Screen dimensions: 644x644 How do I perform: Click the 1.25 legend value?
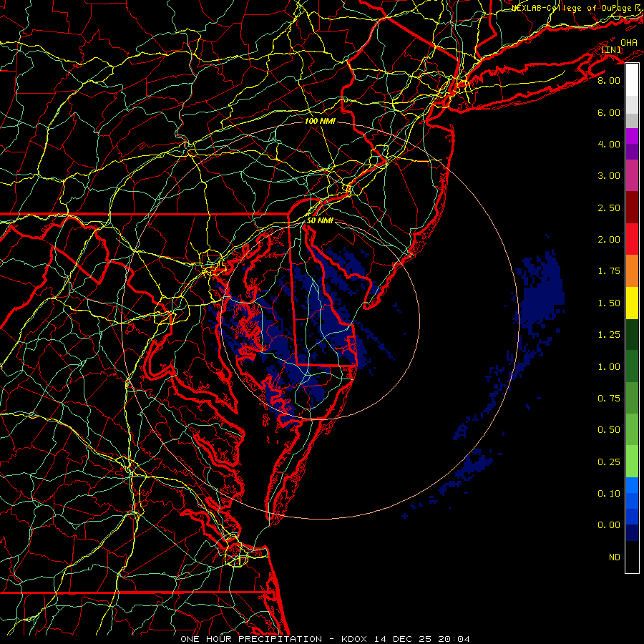tap(609, 335)
